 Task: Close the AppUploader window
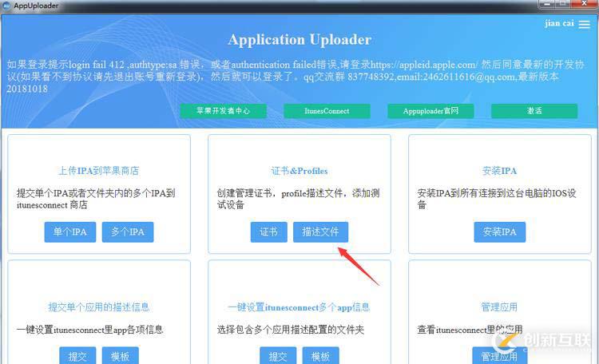pyautogui.click(x=584, y=3)
